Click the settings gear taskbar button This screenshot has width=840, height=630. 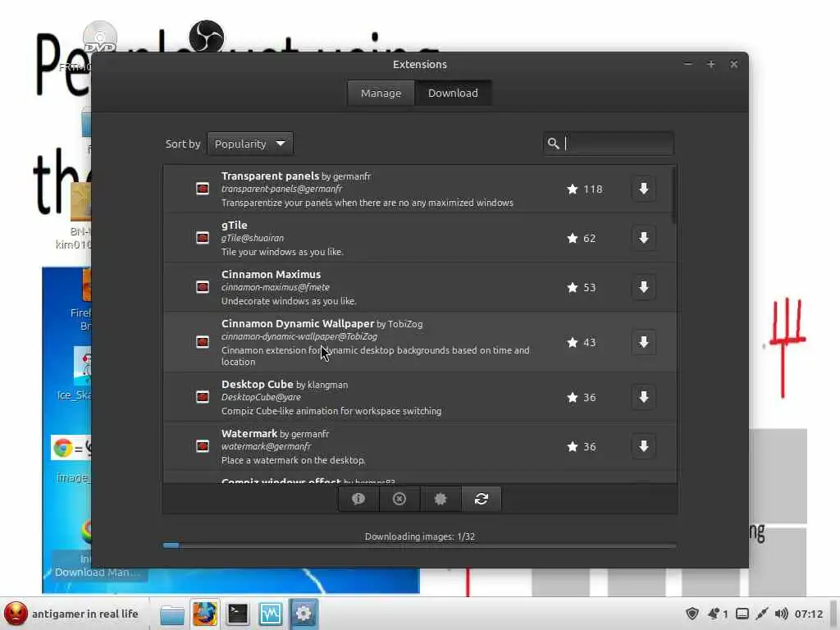[x=304, y=614]
